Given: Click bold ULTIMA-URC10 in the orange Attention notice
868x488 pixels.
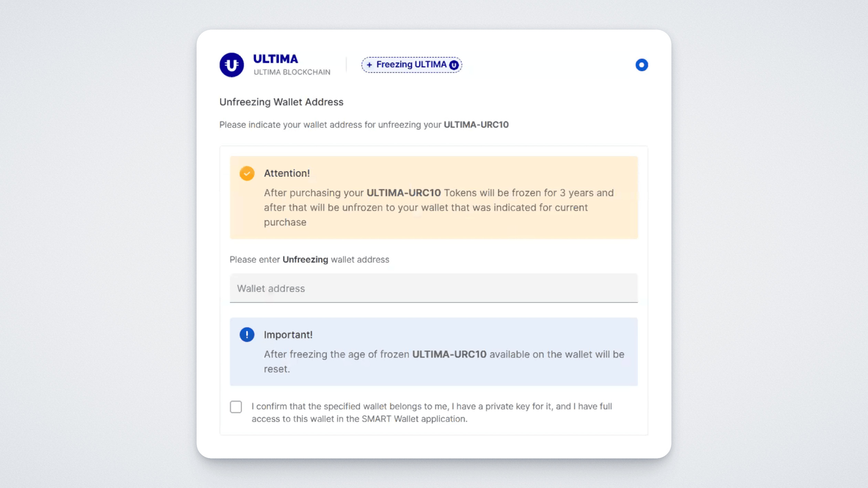Looking at the screenshot, I should [404, 193].
